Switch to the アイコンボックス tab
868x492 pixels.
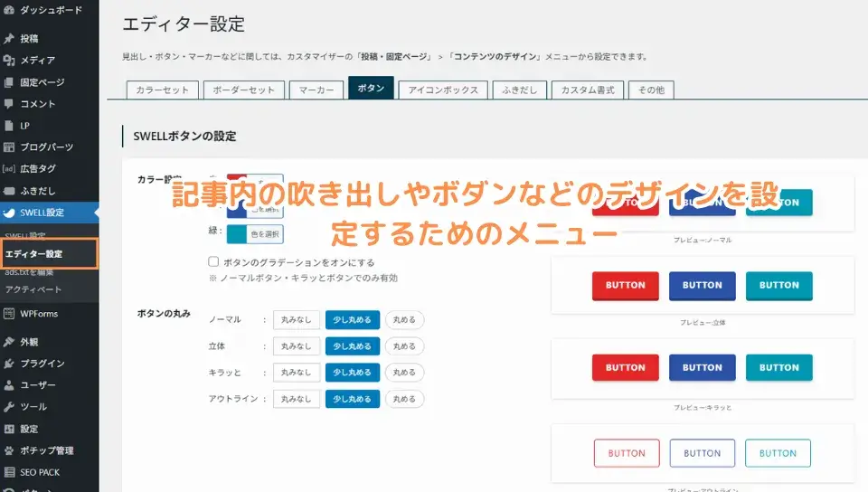pos(443,90)
